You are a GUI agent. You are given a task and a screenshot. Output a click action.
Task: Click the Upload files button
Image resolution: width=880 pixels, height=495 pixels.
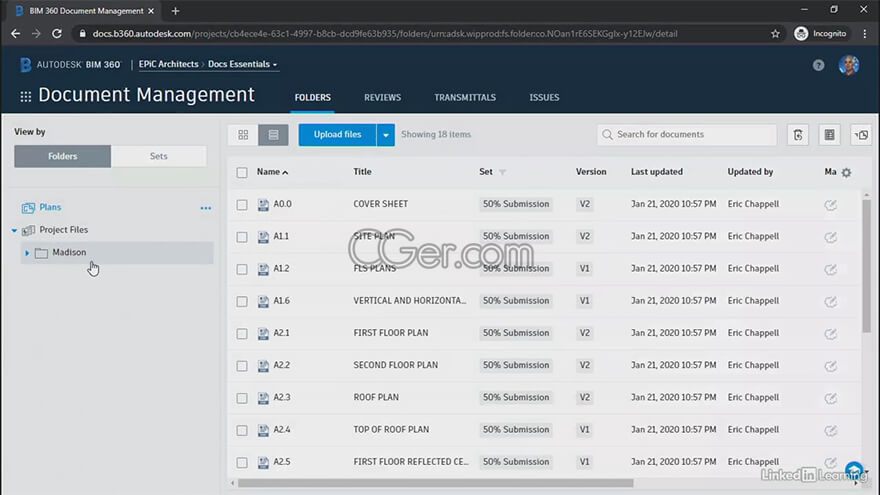(337, 135)
